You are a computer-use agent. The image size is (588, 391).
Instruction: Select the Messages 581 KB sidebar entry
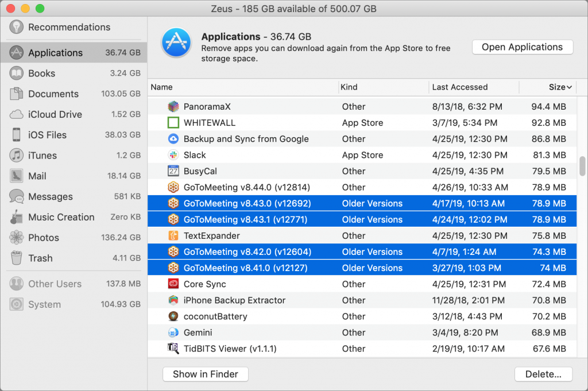tap(73, 196)
